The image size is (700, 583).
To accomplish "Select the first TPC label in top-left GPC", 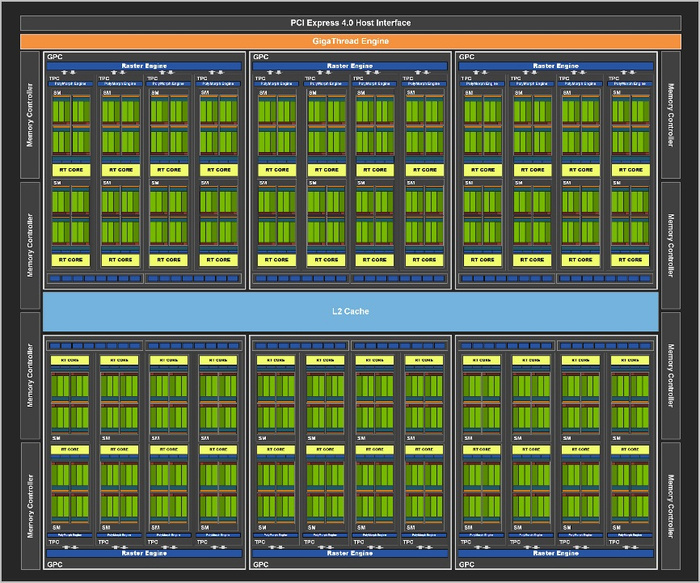I will point(56,77).
